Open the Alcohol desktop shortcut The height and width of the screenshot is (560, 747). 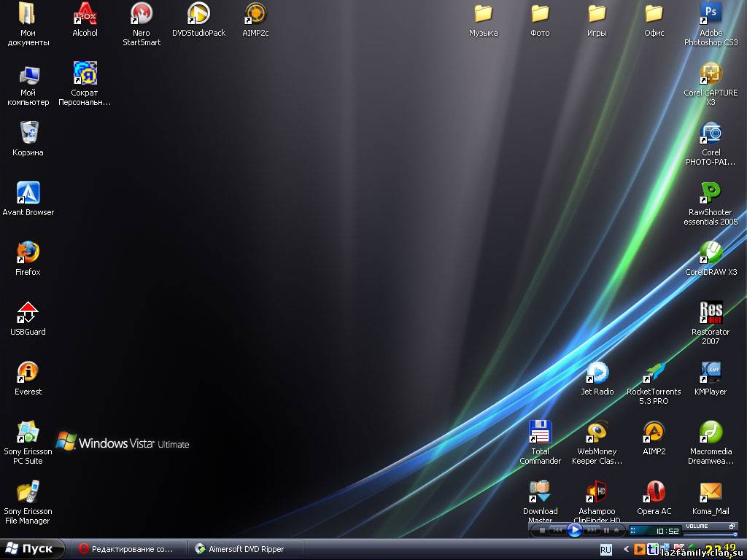pos(85,14)
